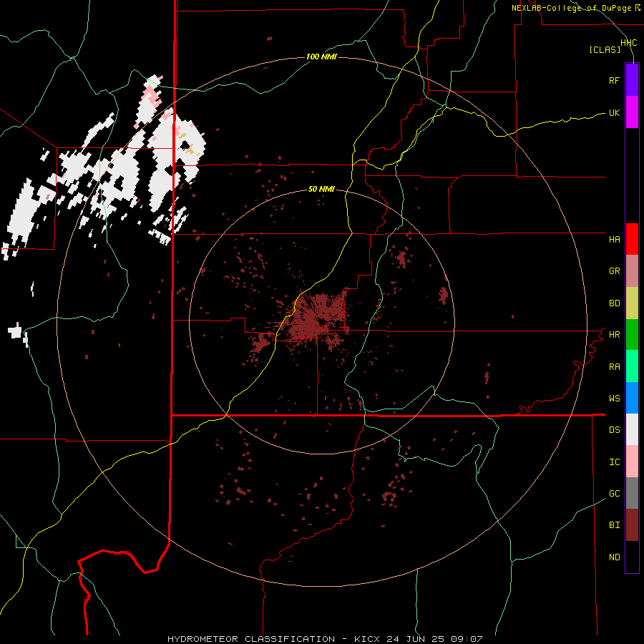Click the "BD" legend label
The image size is (644, 644).
[x=614, y=303]
